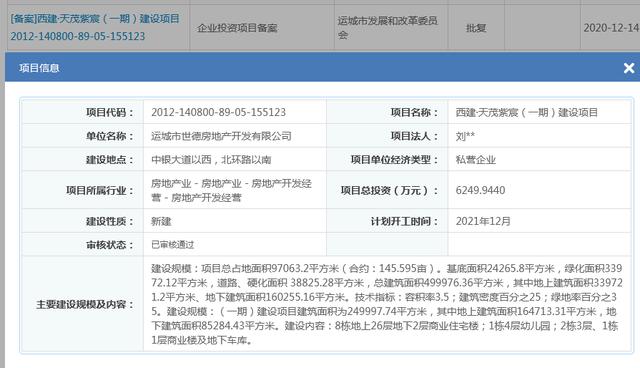This screenshot has height=368, width=640.
Task: Click the 审核状态 value 已审核通过
Action: coord(173,245)
